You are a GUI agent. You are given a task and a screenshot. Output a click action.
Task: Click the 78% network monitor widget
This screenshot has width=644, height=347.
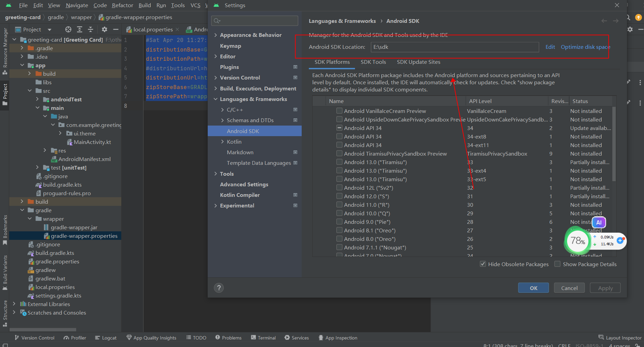(x=578, y=241)
